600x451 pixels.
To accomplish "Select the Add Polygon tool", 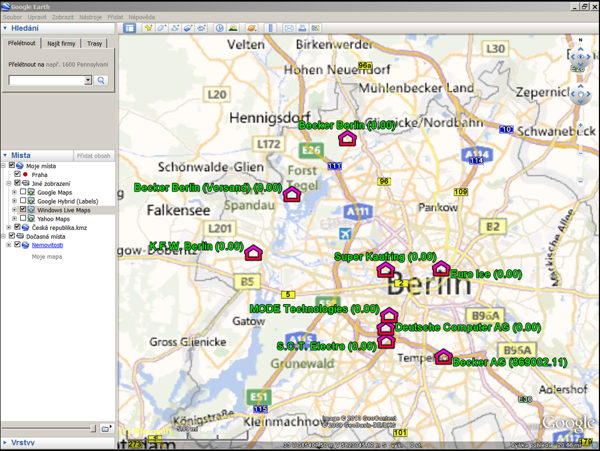I will coord(161,28).
